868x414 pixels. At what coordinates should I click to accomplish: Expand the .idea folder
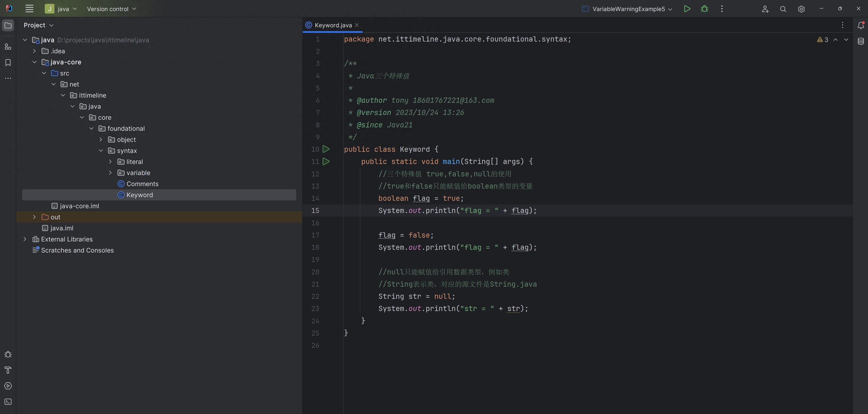coord(34,51)
